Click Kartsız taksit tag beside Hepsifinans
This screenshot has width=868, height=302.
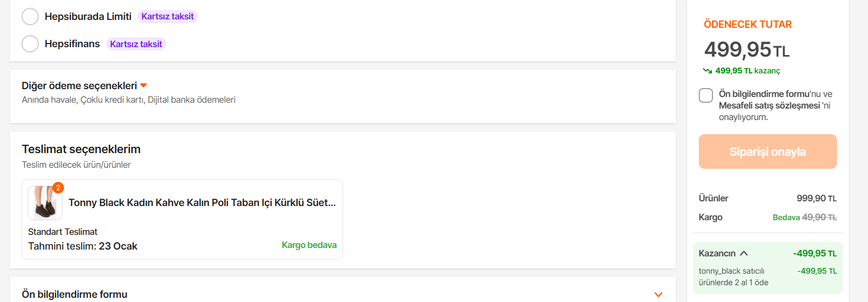click(136, 44)
